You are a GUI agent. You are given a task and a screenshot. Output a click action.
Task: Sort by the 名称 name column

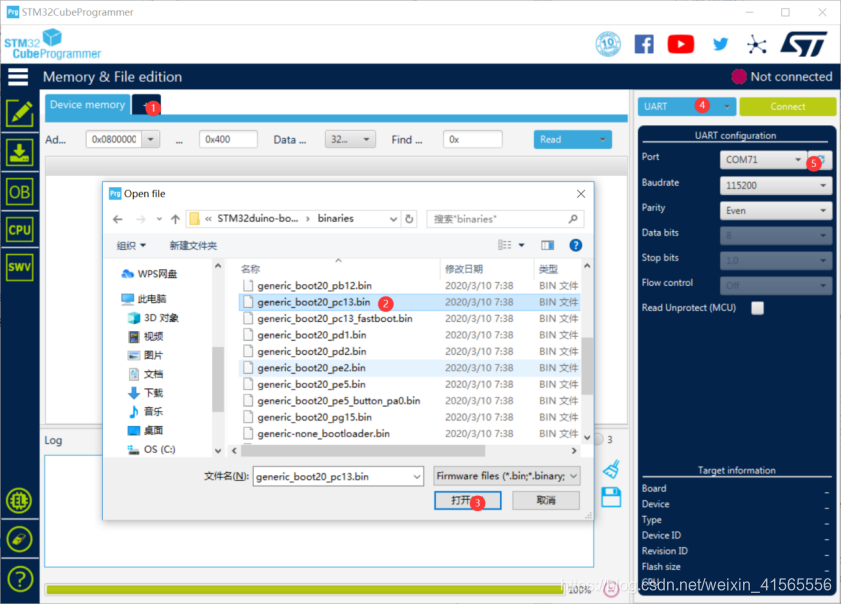pyautogui.click(x=251, y=269)
